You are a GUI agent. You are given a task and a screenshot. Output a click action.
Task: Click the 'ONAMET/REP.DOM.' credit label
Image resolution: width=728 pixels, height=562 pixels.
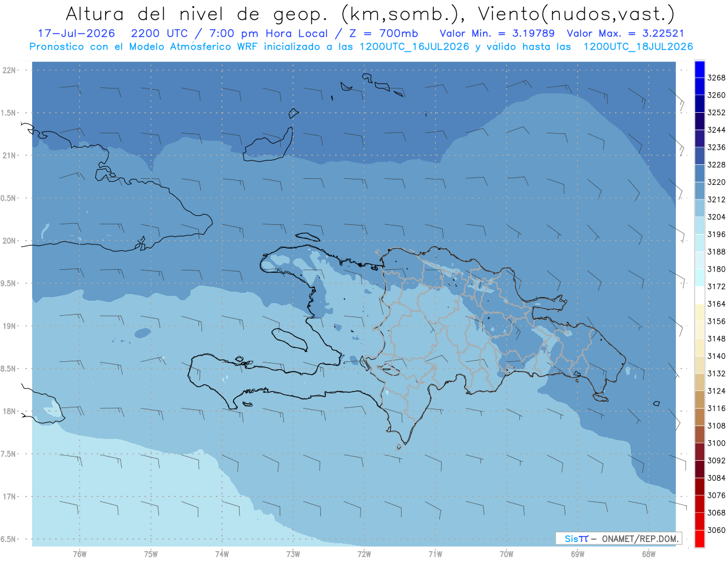(641, 538)
